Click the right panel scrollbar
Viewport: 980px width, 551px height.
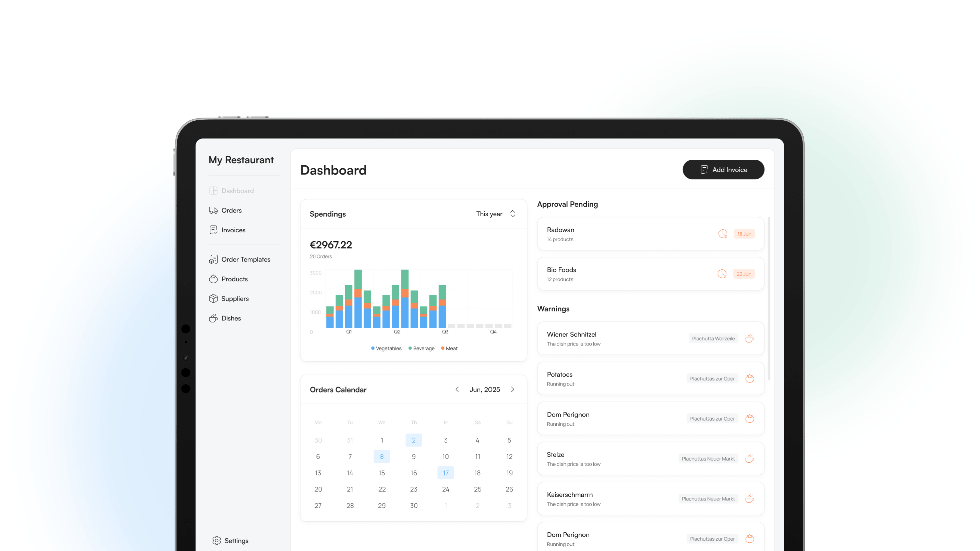point(769,298)
